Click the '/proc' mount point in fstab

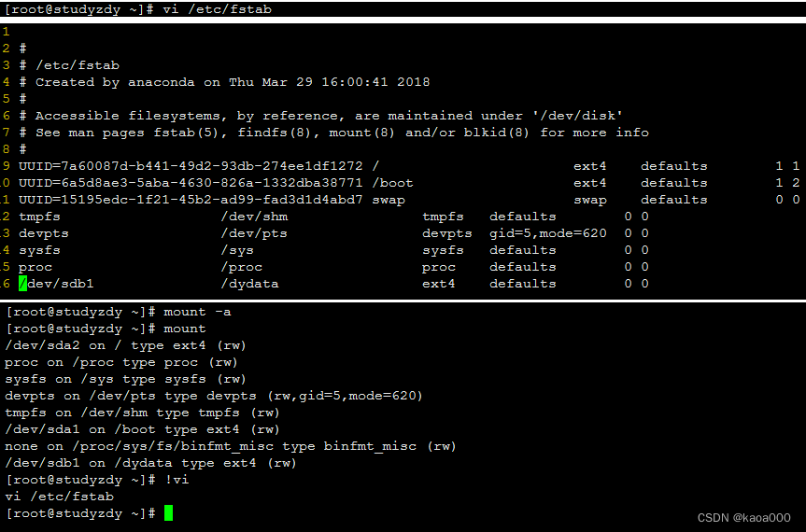pyautogui.click(x=242, y=267)
